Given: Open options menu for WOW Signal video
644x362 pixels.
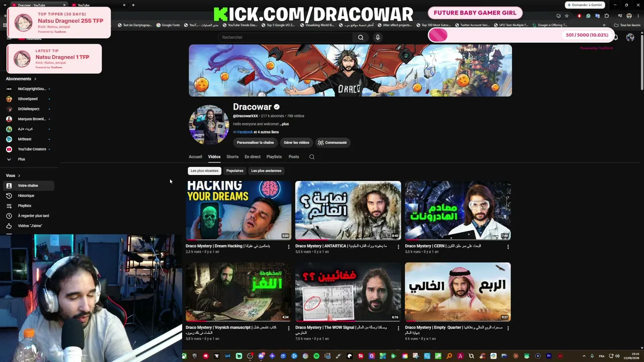Looking at the screenshot, I should 398,328.
